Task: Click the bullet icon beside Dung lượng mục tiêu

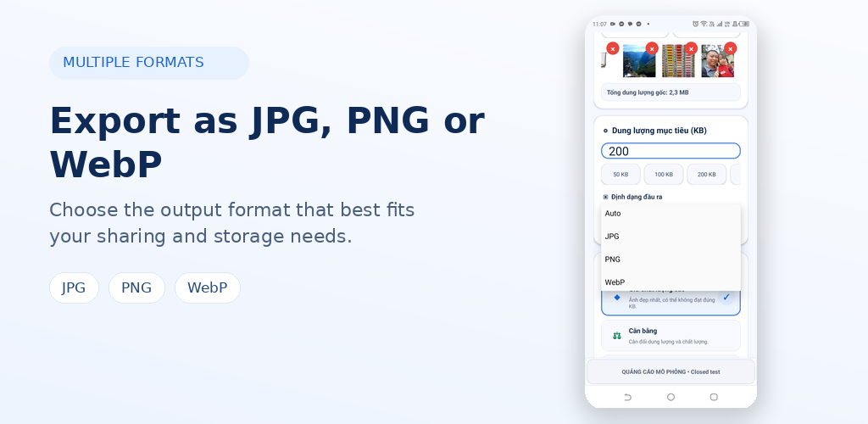Action: tap(605, 131)
